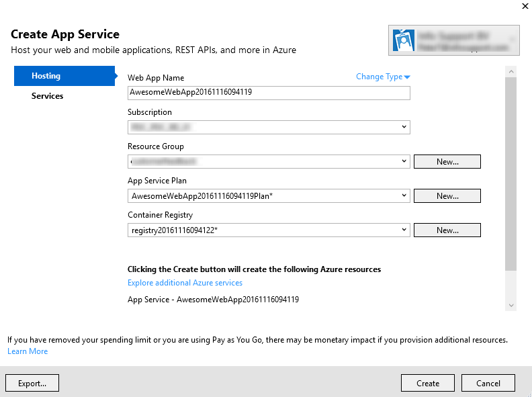The height and width of the screenshot is (397, 532).
Task: Click the Cancel button
Action: [x=488, y=383]
